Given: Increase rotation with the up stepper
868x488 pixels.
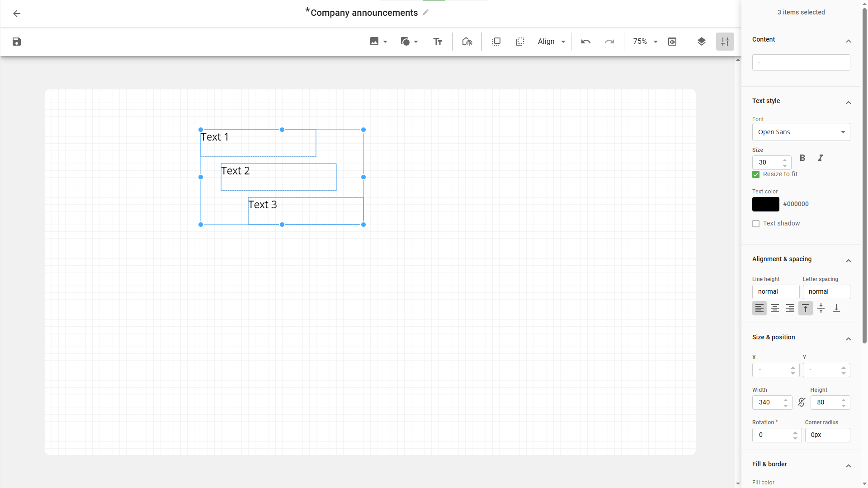Looking at the screenshot, I should click(795, 432).
